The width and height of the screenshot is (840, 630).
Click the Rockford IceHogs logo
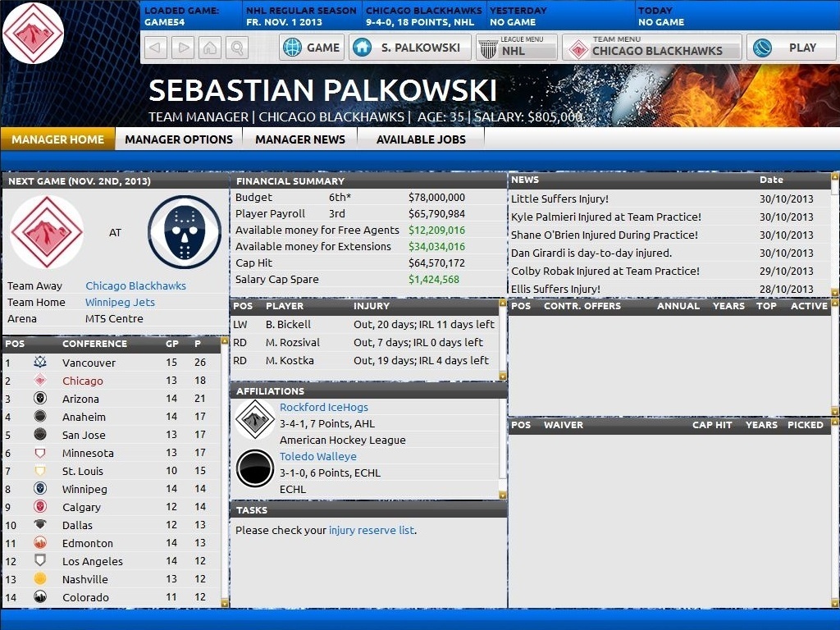click(x=255, y=419)
